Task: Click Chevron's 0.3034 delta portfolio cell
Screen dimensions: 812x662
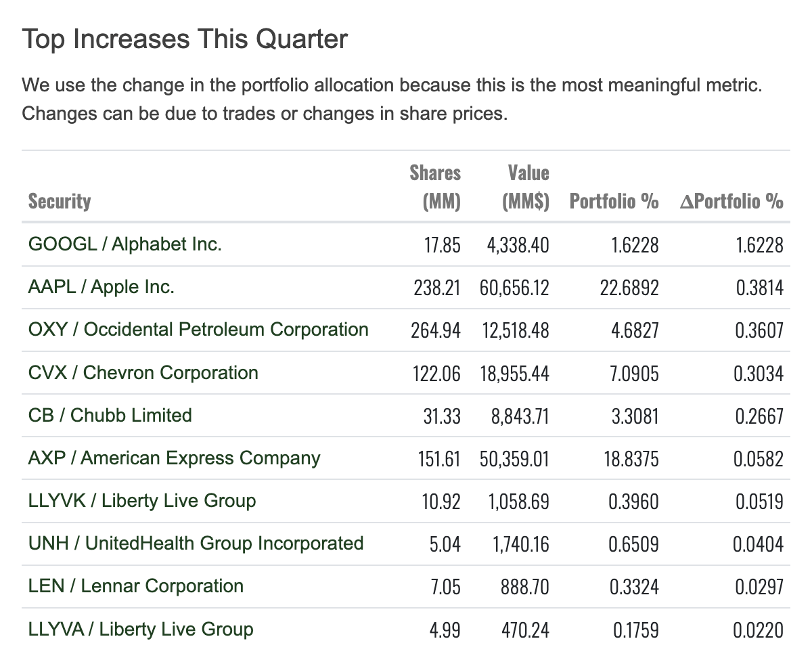Action: click(x=759, y=373)
